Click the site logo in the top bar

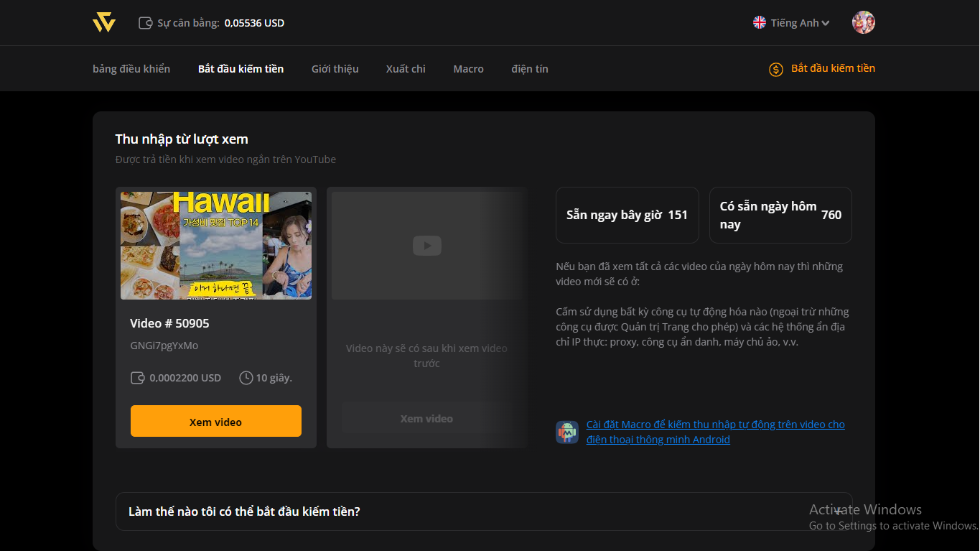pos(104,22)
